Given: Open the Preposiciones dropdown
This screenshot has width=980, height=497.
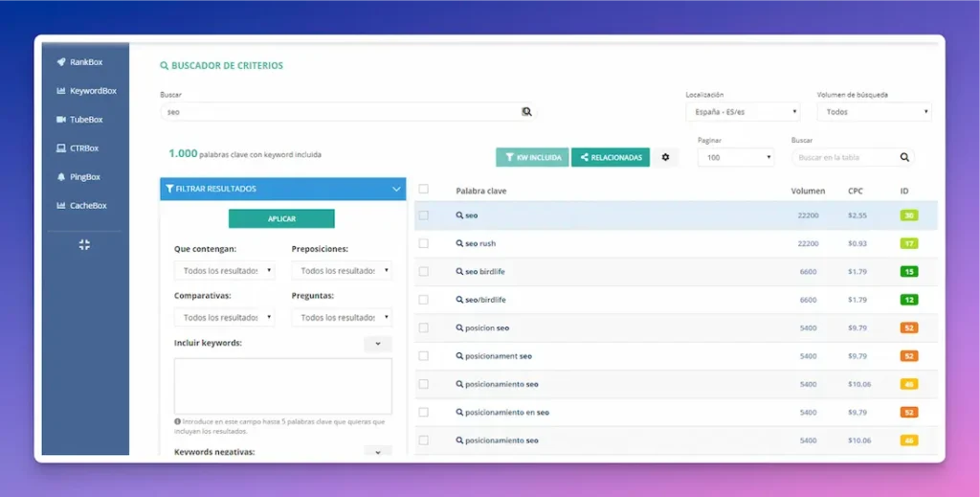Looking at the screenshot, I should [342, 271].
